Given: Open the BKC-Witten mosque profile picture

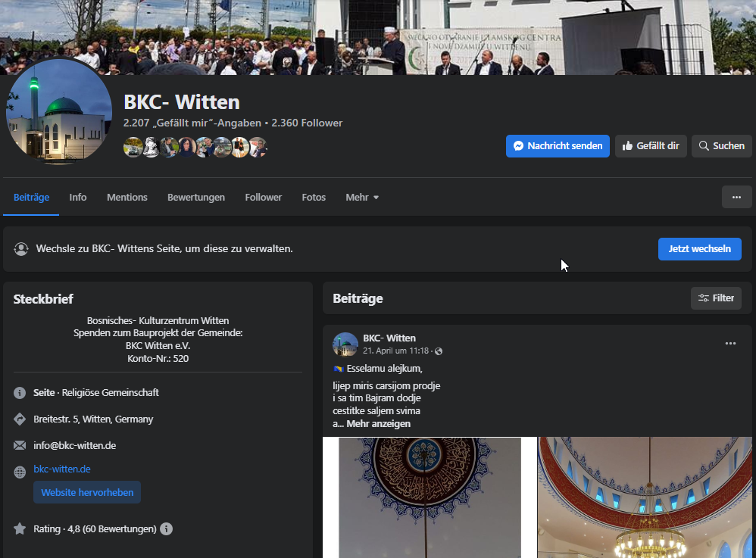Looking at the screenshot, I should pos(59,112).
